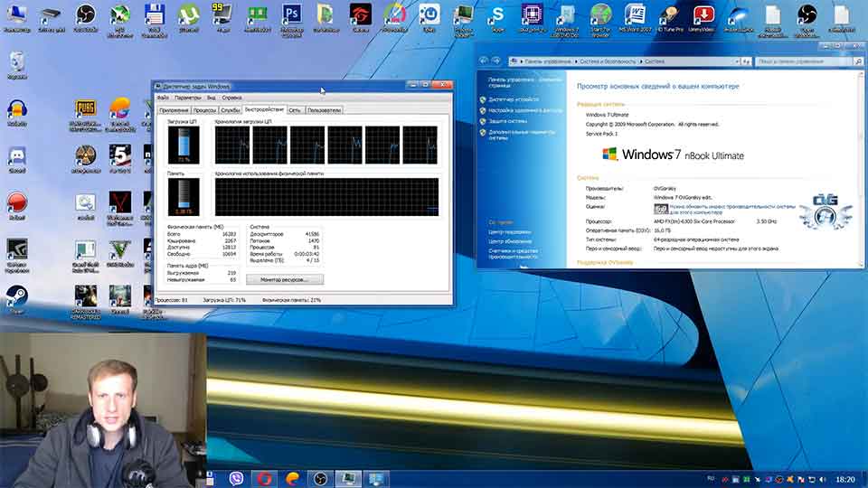868x488 pixels.
Task: Open the radiation-symbol game shortcut
Action: coord(85,157)
